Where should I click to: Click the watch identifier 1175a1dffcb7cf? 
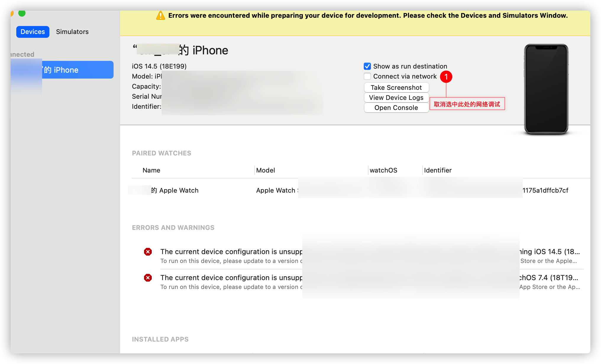[545, 190]
